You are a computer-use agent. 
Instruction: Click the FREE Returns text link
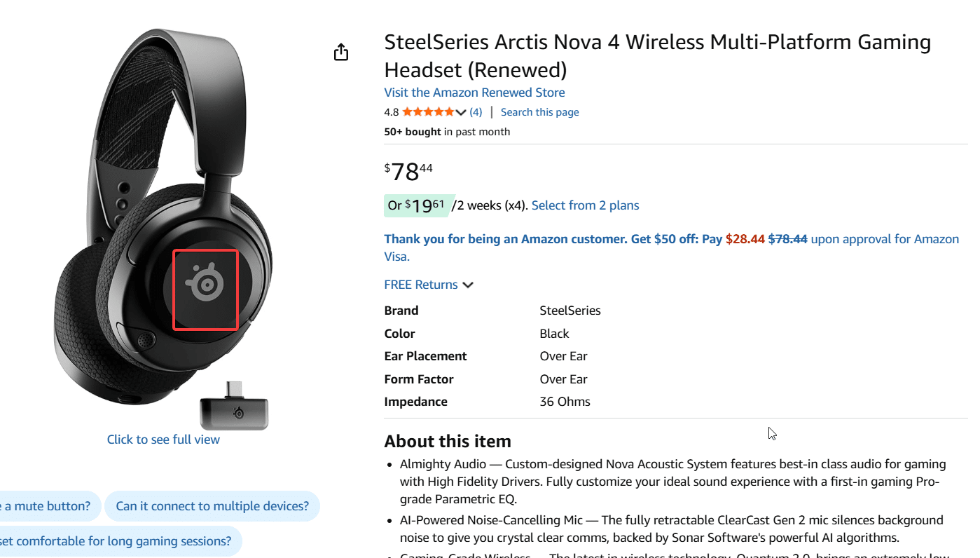point(420,285)
